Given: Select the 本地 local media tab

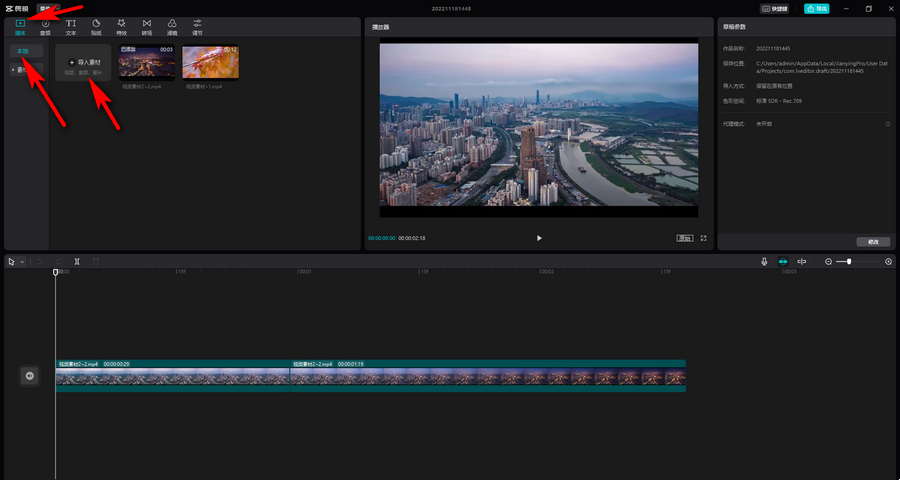Looking at the screenshot, I should [x=23, y=50].
